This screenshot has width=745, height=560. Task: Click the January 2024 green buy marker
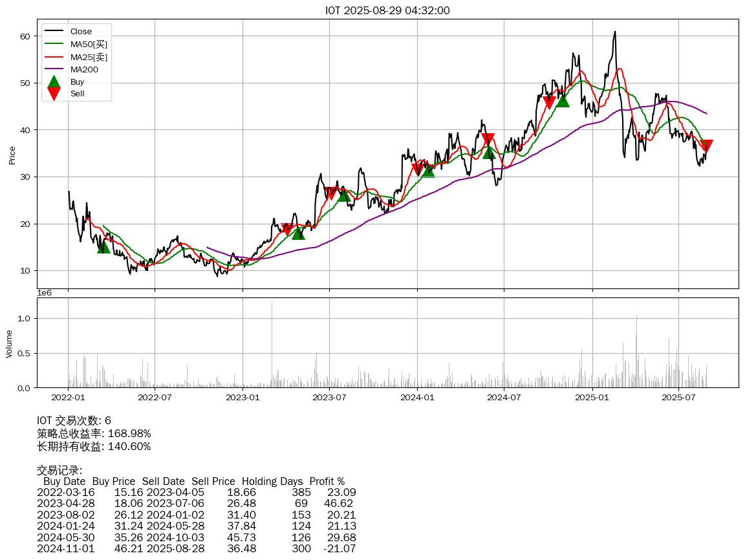[428, 170]
